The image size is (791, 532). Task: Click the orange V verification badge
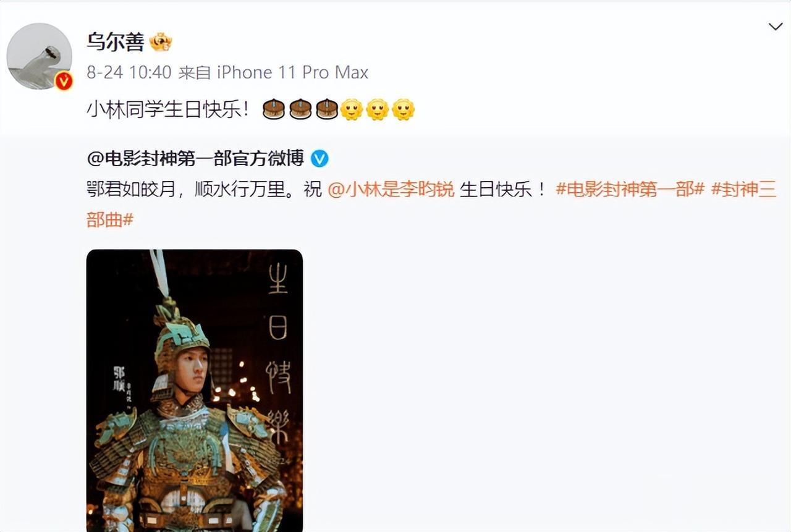[x=64, y=81]
